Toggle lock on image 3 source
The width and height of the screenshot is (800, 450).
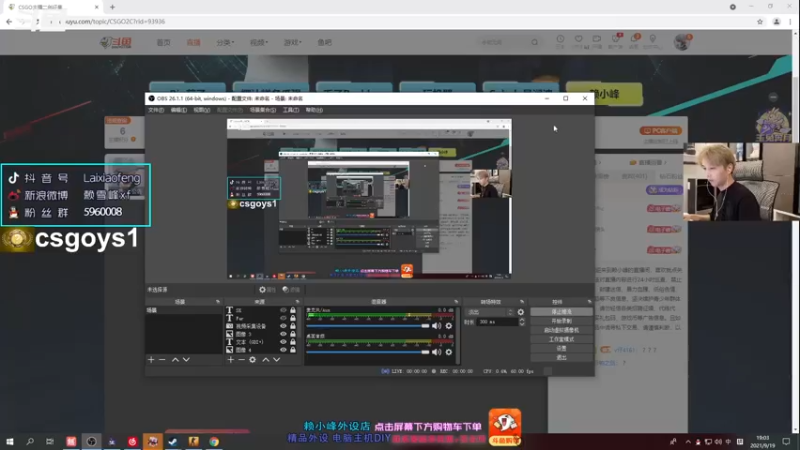pyautogui.click(x=293, y=334)
